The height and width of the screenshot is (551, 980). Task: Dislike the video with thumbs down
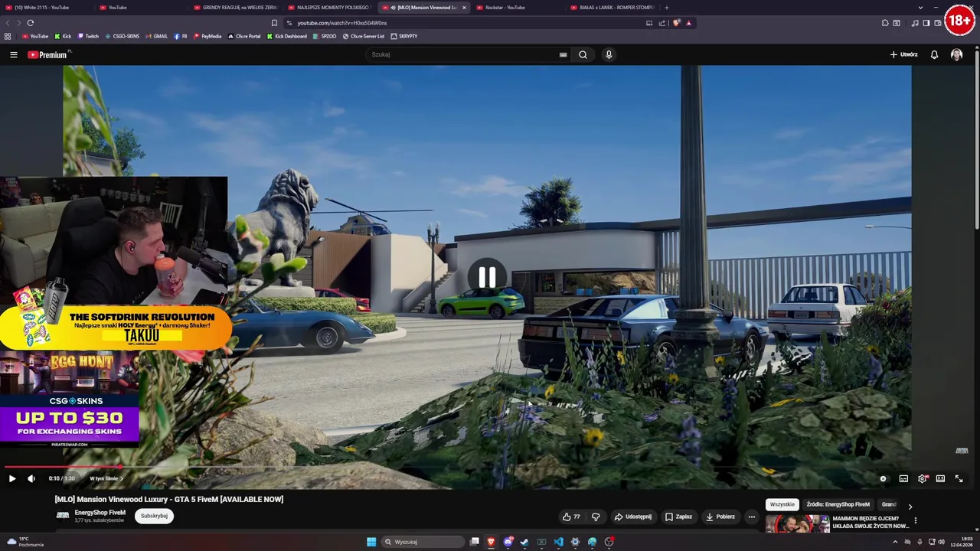coord(596,517)
